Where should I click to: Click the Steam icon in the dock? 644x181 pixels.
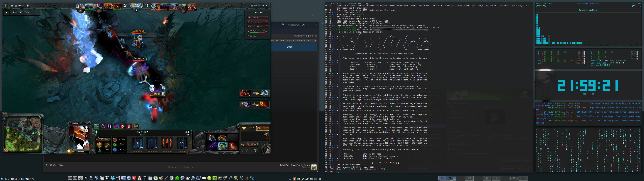coord(220,178)
